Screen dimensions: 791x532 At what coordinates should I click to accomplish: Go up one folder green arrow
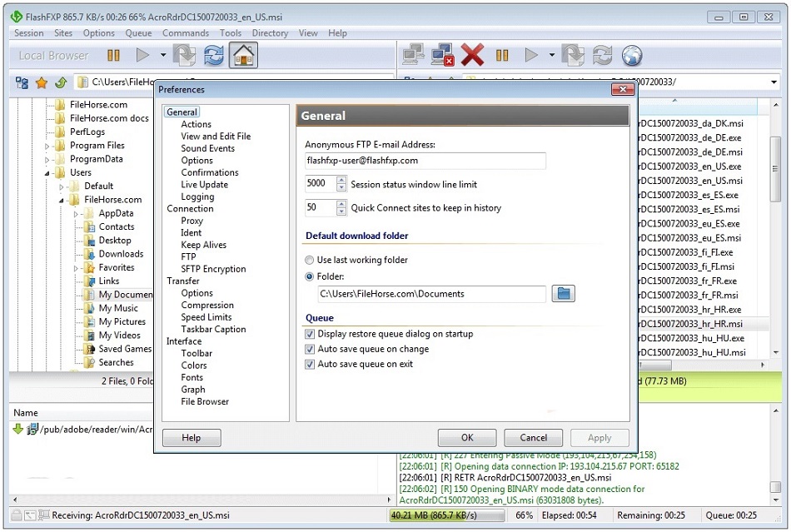(61, 82)
